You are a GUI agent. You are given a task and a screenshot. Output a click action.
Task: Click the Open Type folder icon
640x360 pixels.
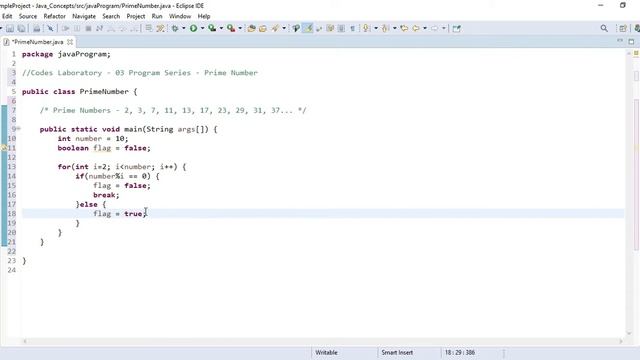(x=263, y=28)
